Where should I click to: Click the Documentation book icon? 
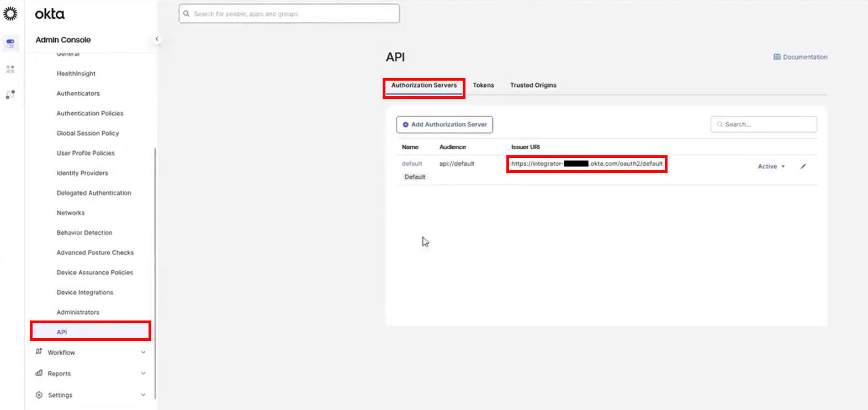(777, 57)
